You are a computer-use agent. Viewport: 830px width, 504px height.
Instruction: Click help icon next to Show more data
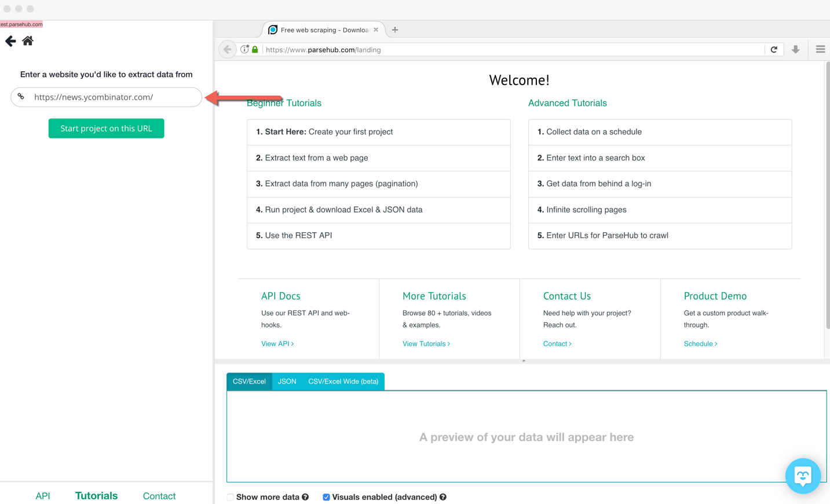click(x=305, y=497)
